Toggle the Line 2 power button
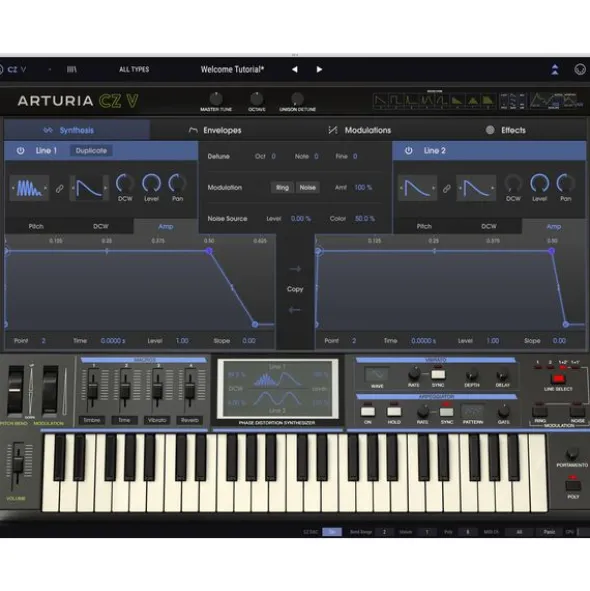 [x=408, y=151]
